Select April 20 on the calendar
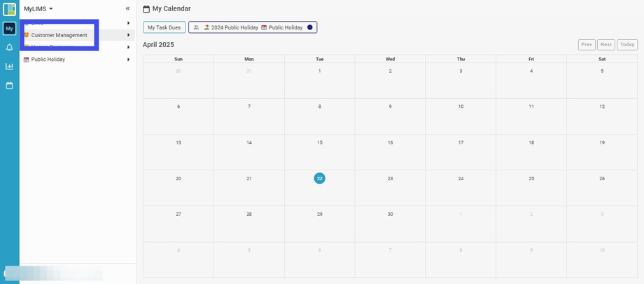The width and height of the screenshot is (644, 284). tap(178, 188)
